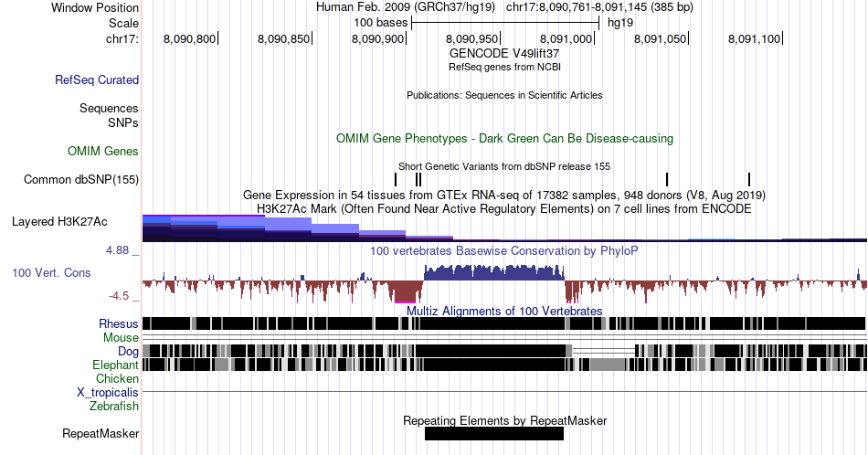Viewport: 868px width, 455px height.
Task: Click Publications: Sequences in Scientific Articles title
Action: click(x=504, y=95)
